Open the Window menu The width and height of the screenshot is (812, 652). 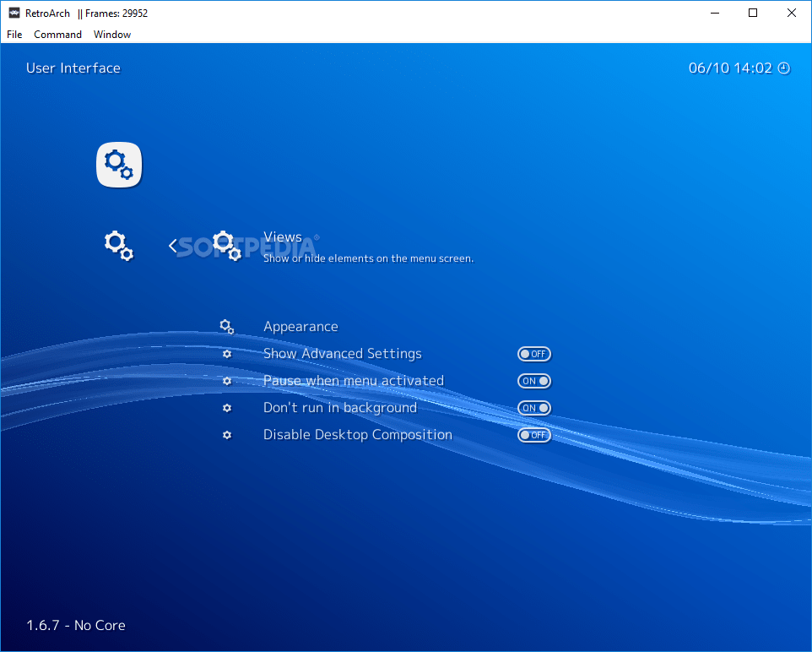[112, 35]
